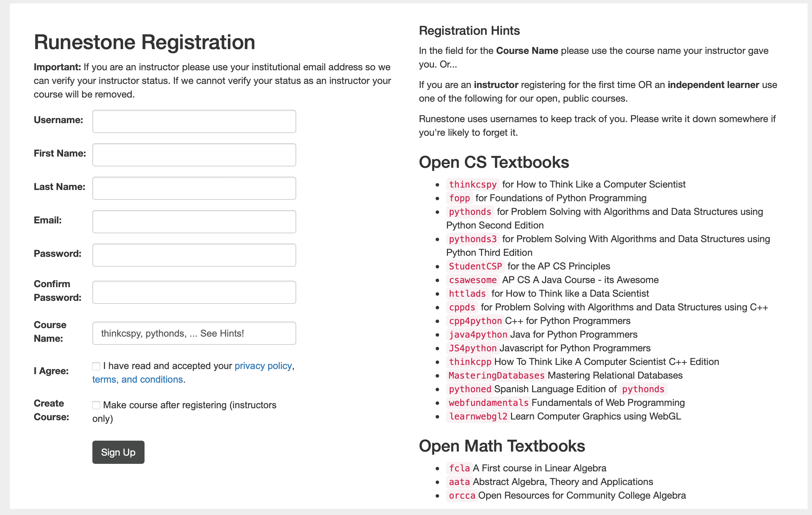This screenshot has height=515, width=812.
Task: Check the privacy policy agreement checkbox
Action: coord(96,366)
